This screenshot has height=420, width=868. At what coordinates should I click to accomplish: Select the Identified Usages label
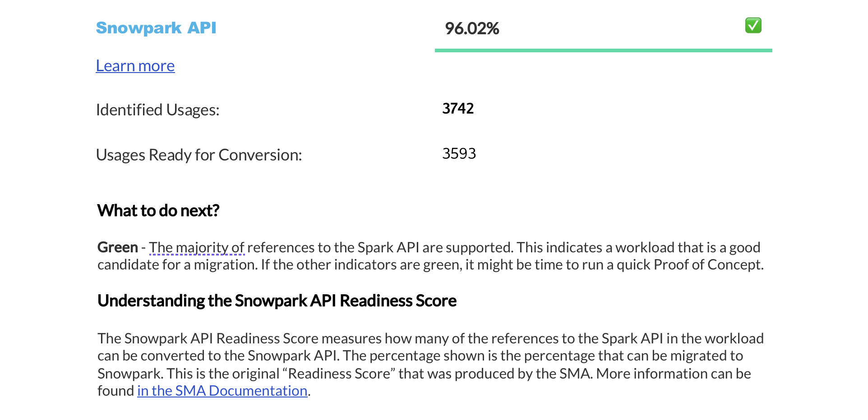coord(157,110)
